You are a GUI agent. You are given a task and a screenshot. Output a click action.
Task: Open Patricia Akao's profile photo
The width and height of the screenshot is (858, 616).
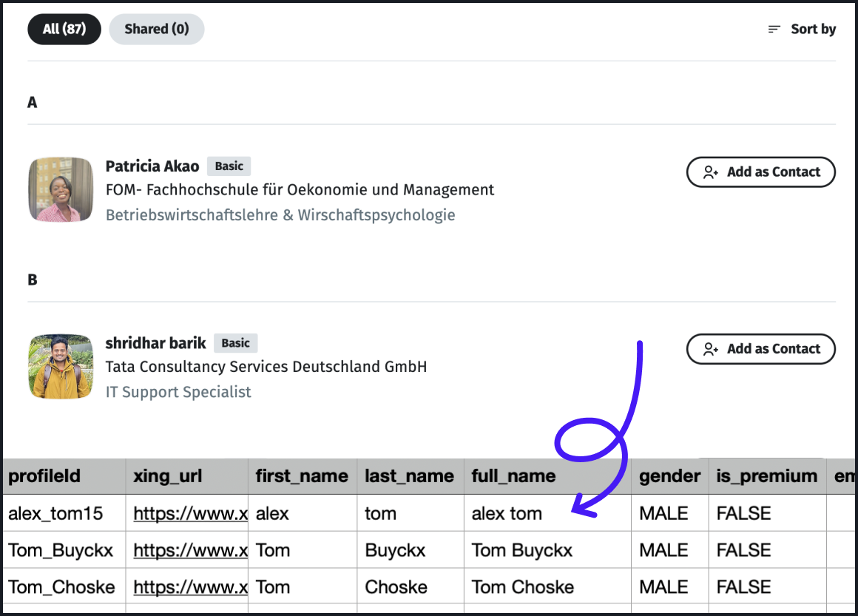click(61, 189)
